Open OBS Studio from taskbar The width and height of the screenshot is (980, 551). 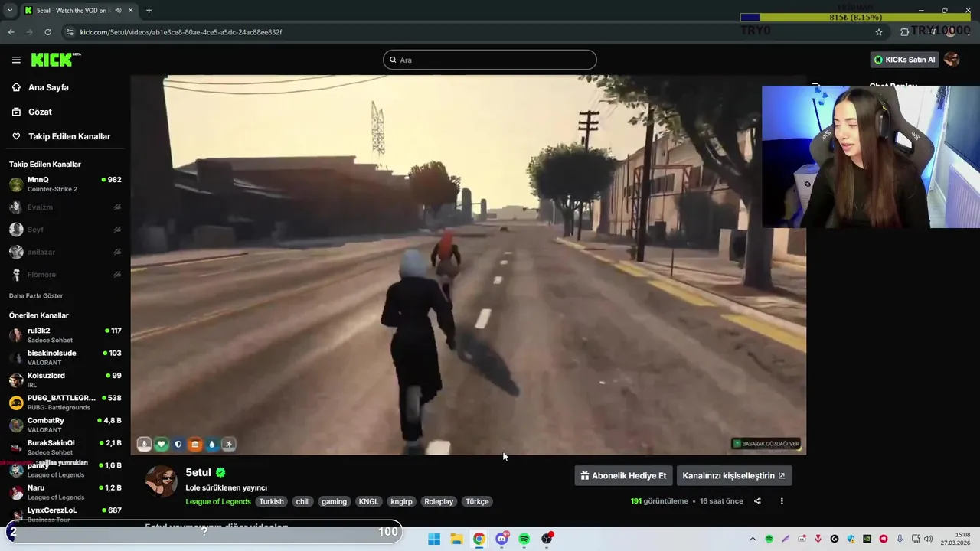click(547, 539)
